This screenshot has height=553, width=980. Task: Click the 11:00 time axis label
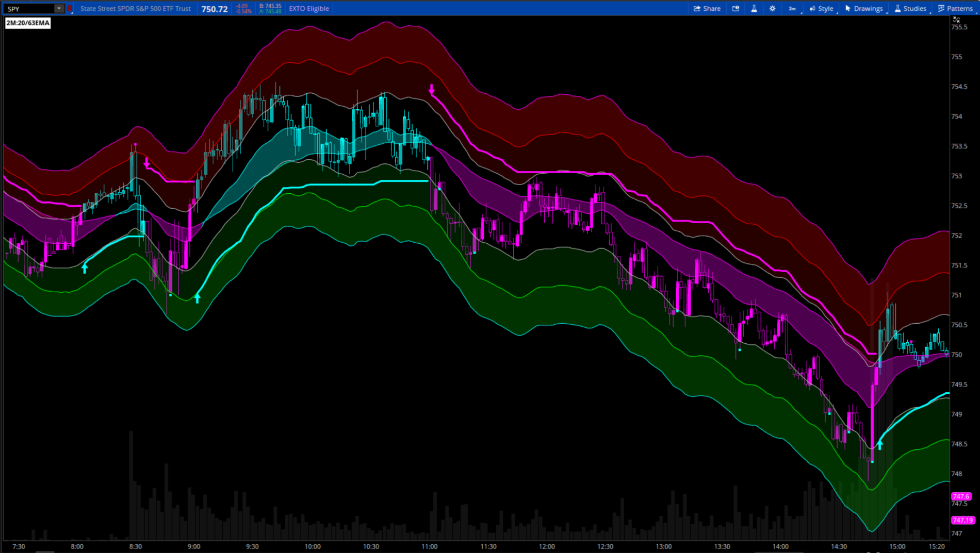[429, 546]
